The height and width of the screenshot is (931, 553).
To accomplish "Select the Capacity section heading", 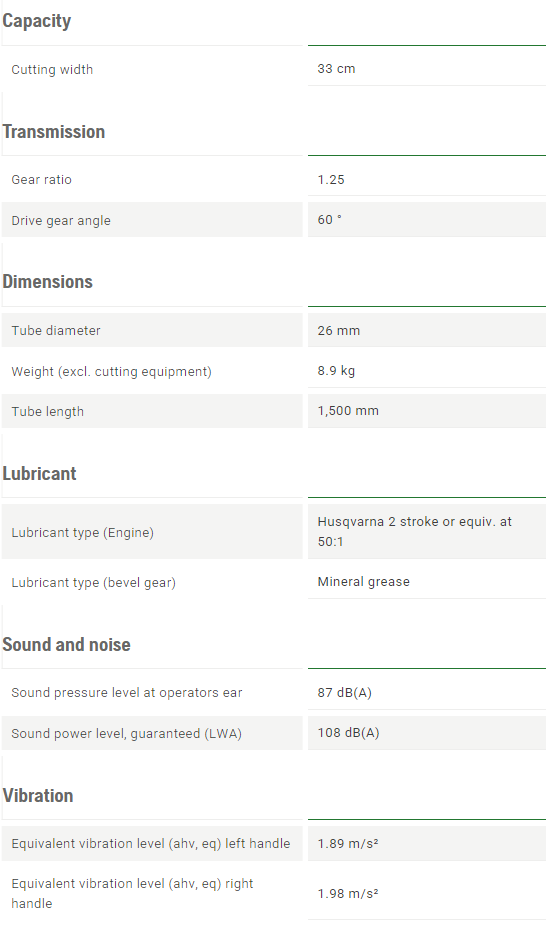I will pos(37,21).
